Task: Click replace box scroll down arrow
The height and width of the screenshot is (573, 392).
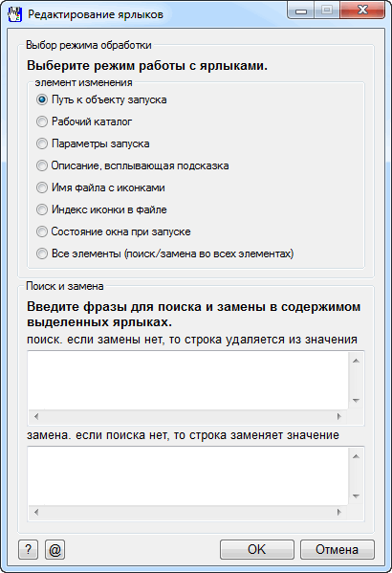Action: tap(356, 496)
